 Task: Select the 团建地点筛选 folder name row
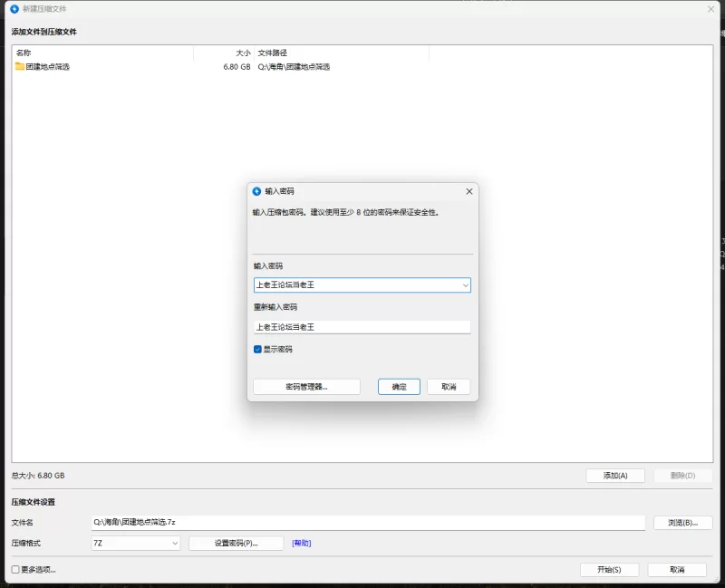(48, 66)
